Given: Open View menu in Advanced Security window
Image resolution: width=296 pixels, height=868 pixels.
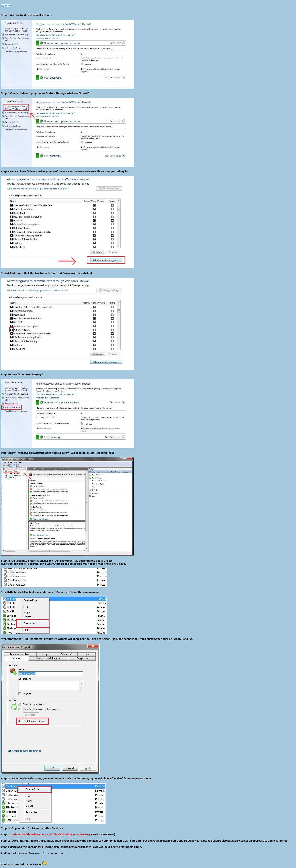Looking at the screenshot, I should [16, 462].
